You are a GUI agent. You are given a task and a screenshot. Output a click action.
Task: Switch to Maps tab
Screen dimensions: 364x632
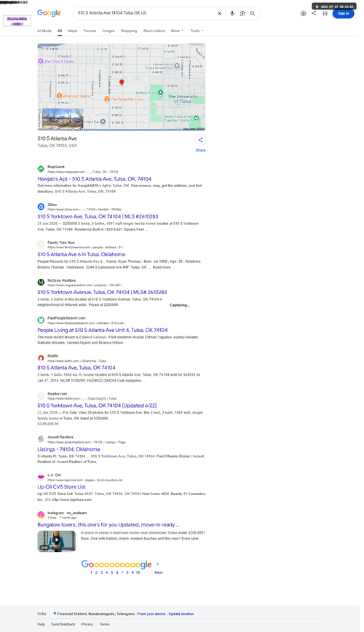(x=73, y=31)
